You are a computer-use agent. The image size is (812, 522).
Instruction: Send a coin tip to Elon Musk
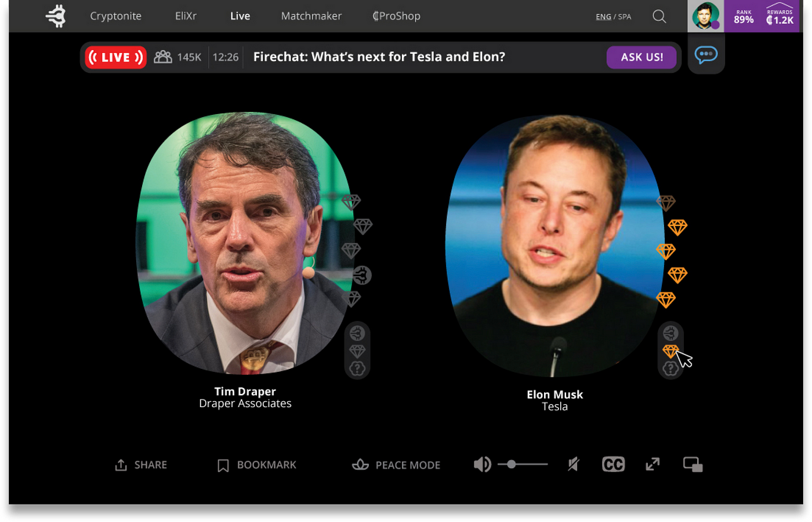pos(670,333)
